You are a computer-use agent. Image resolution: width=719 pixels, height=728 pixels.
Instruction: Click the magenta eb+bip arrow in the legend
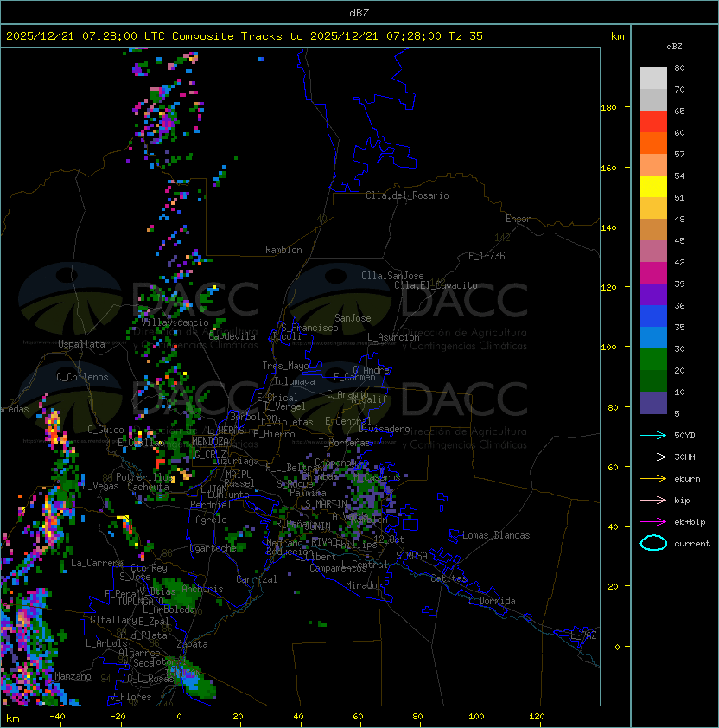point(653,522)
